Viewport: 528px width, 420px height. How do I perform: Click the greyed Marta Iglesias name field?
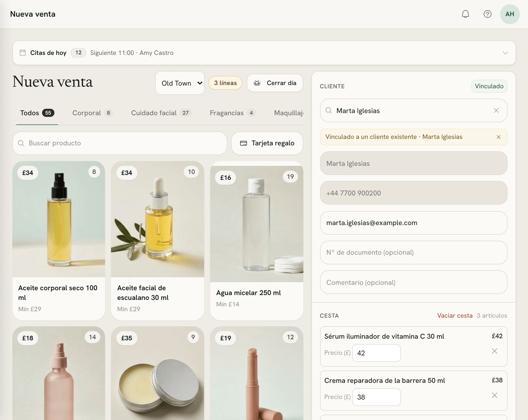coord(414,163)
